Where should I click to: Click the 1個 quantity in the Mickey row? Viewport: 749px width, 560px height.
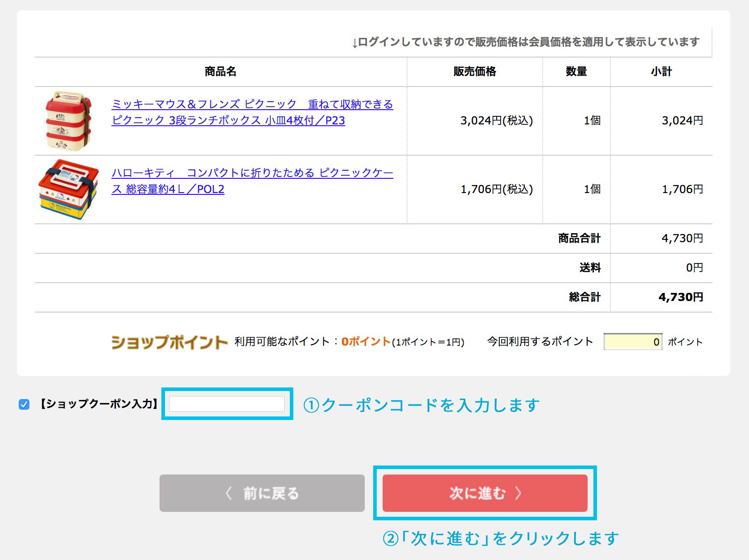pos(592,120)
